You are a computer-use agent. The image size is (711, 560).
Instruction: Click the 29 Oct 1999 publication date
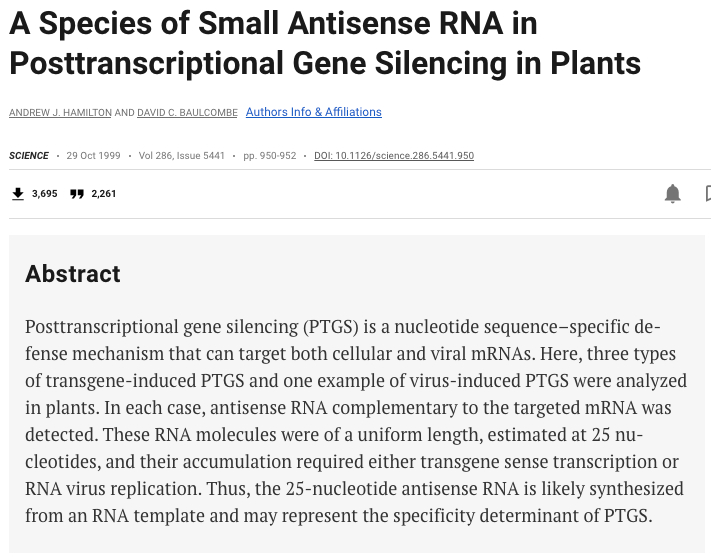coord(93,156)
